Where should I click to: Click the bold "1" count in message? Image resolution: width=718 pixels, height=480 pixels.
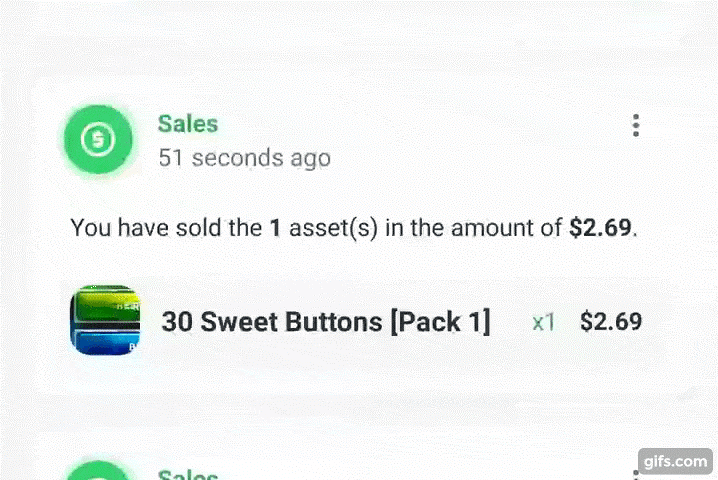(275, 228)
